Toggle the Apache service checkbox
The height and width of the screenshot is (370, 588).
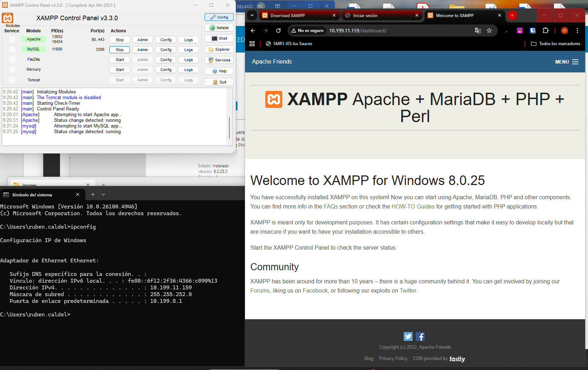[12, 39]
